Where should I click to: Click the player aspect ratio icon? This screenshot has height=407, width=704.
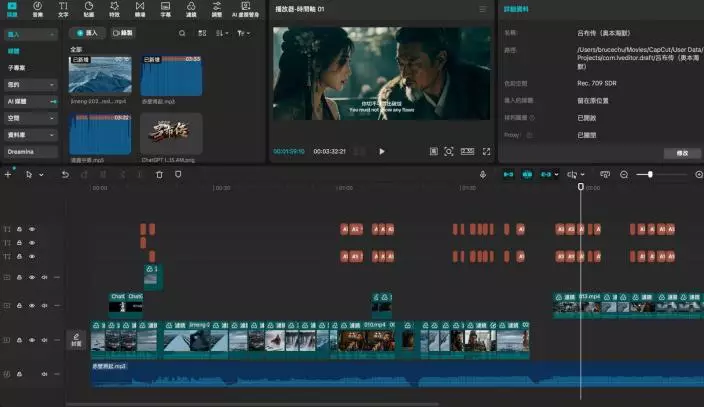[467, 152]
